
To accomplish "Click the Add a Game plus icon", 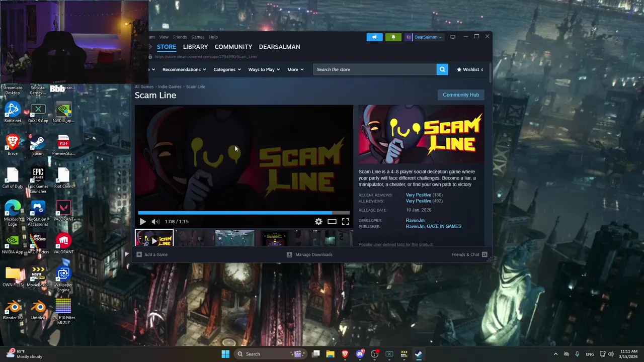I will (x=139, y=254).
